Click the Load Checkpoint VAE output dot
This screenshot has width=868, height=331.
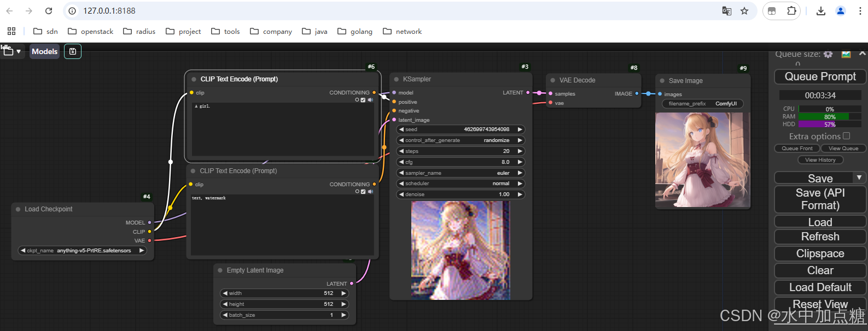149,241
